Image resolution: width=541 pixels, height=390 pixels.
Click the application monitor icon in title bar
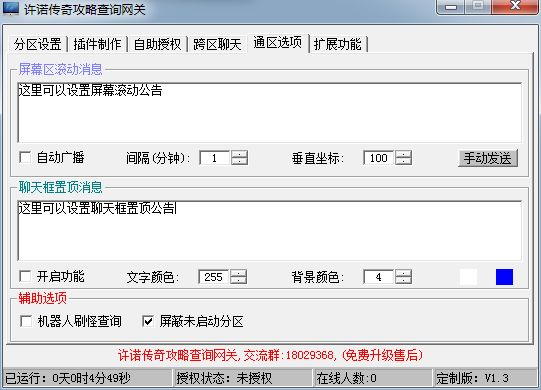[11, 8]
